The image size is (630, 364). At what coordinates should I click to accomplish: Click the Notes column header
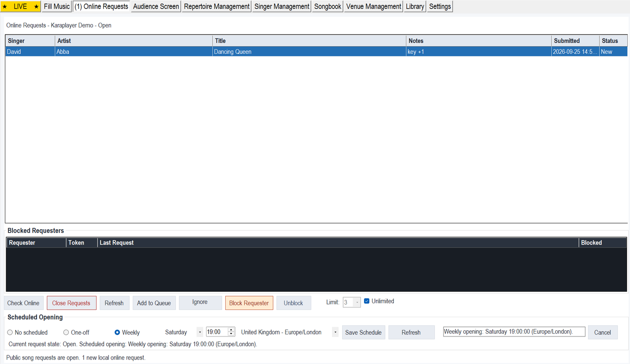tap(479, 41)
